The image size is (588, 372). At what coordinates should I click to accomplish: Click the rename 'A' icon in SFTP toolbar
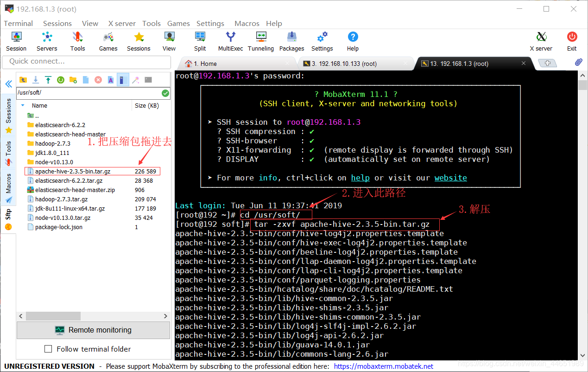coord(110,80)
